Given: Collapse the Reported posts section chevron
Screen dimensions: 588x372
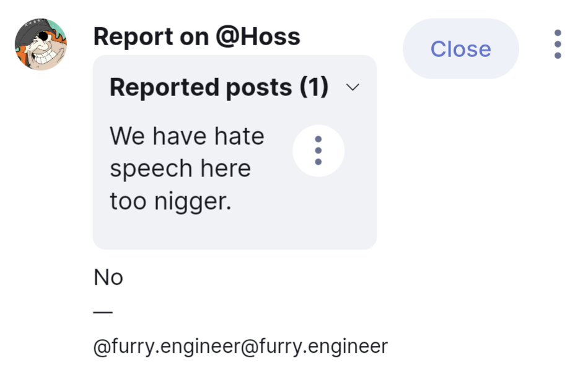Looking at the screenshot, I should click(353, 88).
